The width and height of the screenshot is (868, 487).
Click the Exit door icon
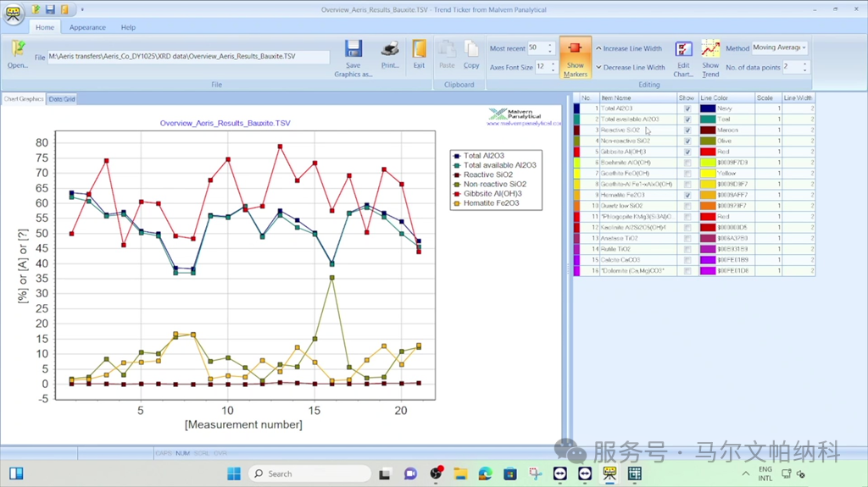419,50
